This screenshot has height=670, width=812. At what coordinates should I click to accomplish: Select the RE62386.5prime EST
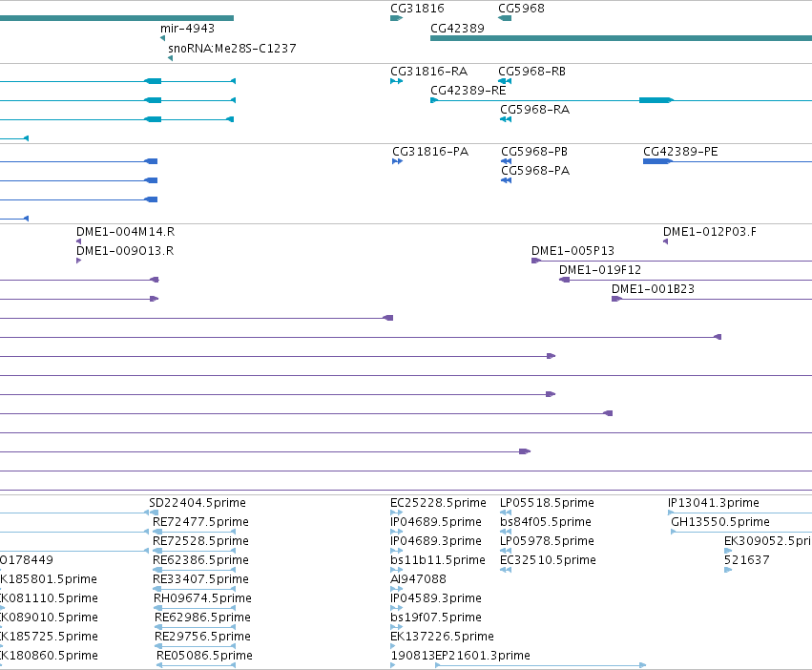click(199, 560)
